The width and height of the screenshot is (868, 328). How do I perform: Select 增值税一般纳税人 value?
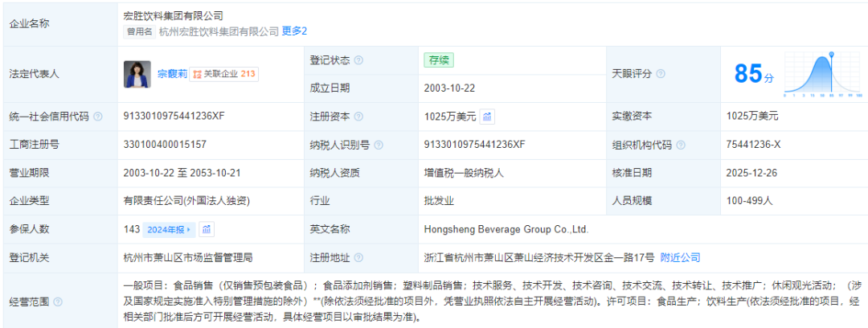point(464,173)
